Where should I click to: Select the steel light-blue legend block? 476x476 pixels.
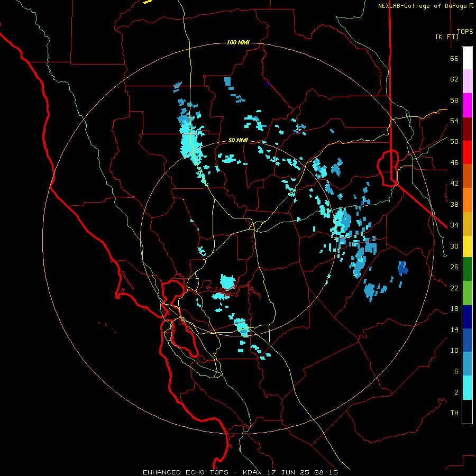point(467,364)
